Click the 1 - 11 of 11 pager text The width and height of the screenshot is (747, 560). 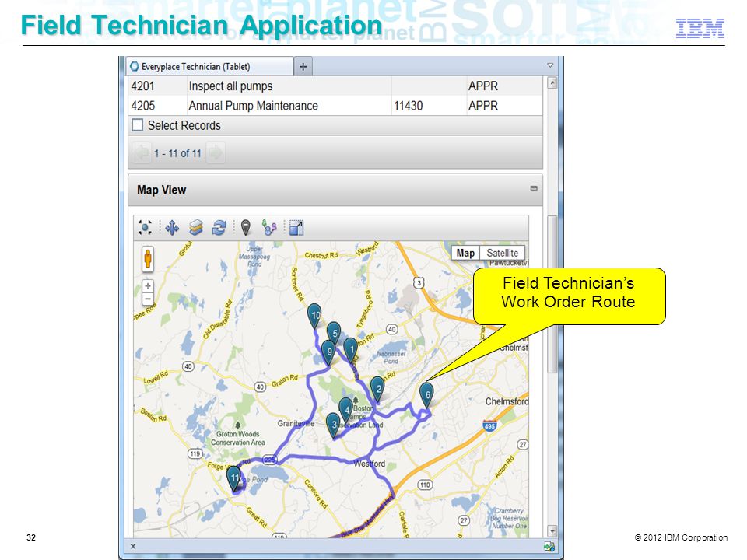click(177, 153)
